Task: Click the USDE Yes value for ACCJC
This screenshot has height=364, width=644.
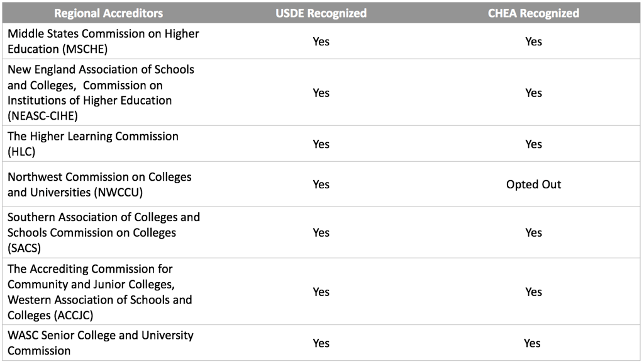Action: pos(321,292)
